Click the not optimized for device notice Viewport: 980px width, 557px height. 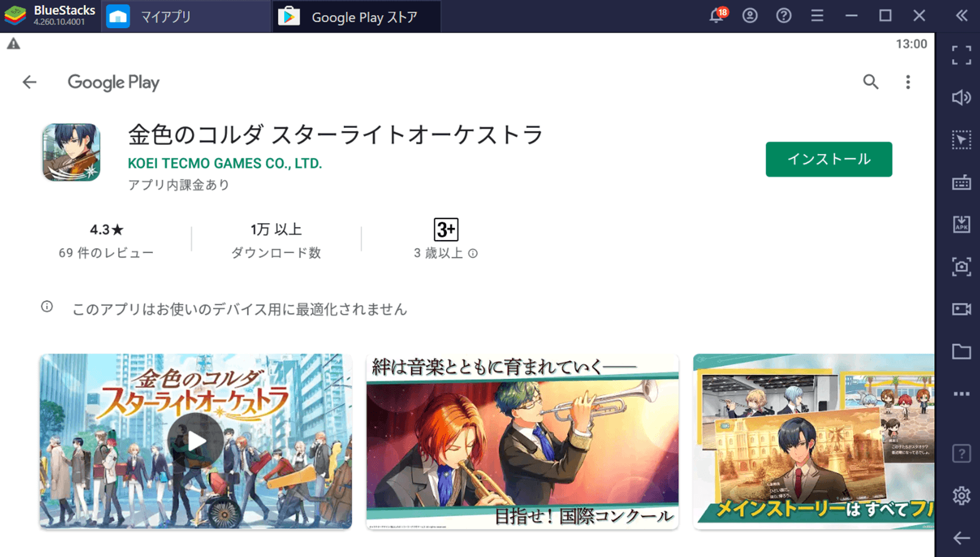point(239,310)
